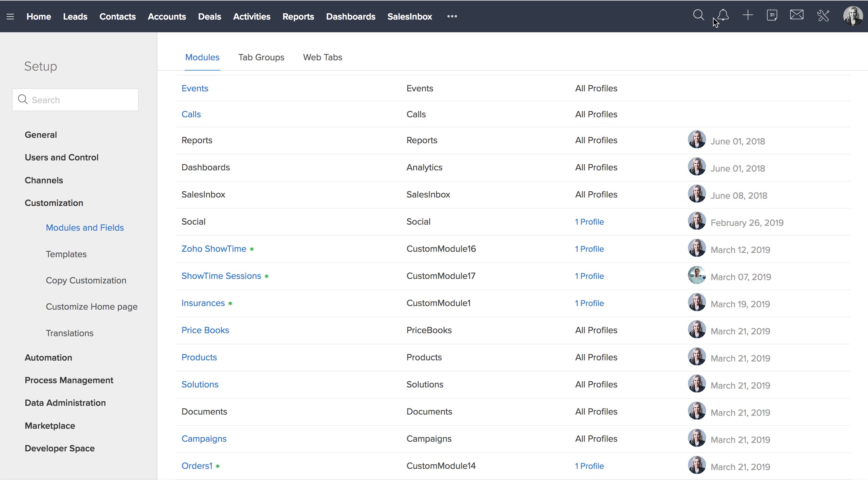Open Setup tools wrench icon
The image size is (868, 480).
click(x=823, y=15)
